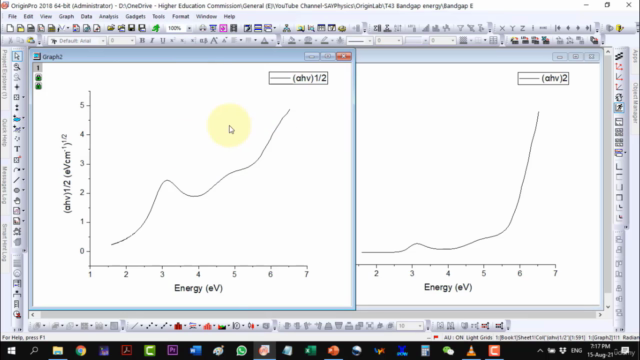The width and height of the screenshot is (640, 360).
Task: Click the Filter funnel icon in toolbar
Action: tap(460, 28)
